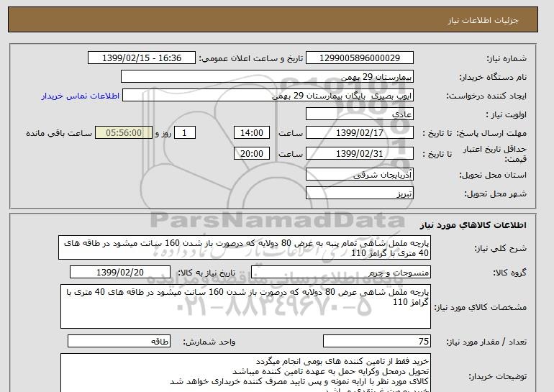Image resolution: width=554 pixels, height=392 pixels.
Task: Click the label مشخصات کالای مورد نیاز
Action: (x=481, y=307)
